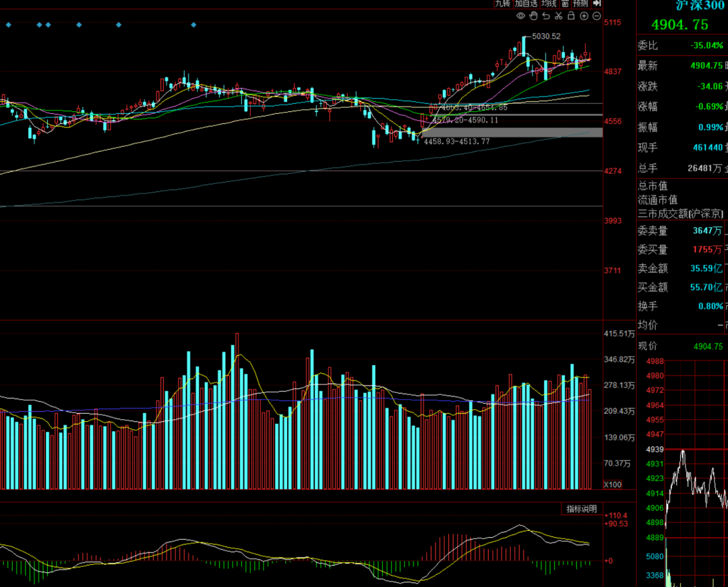Click the undo arrow icon

(x=546, y=16)
